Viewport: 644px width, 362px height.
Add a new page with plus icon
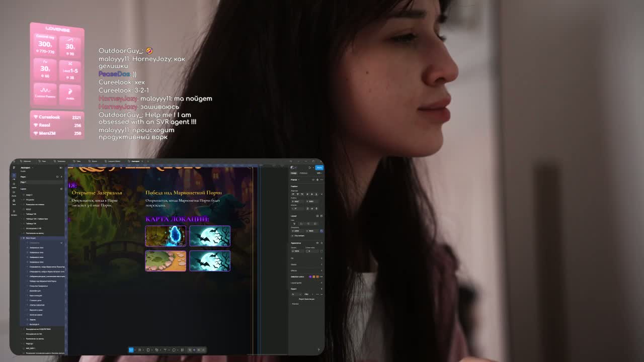61,176
